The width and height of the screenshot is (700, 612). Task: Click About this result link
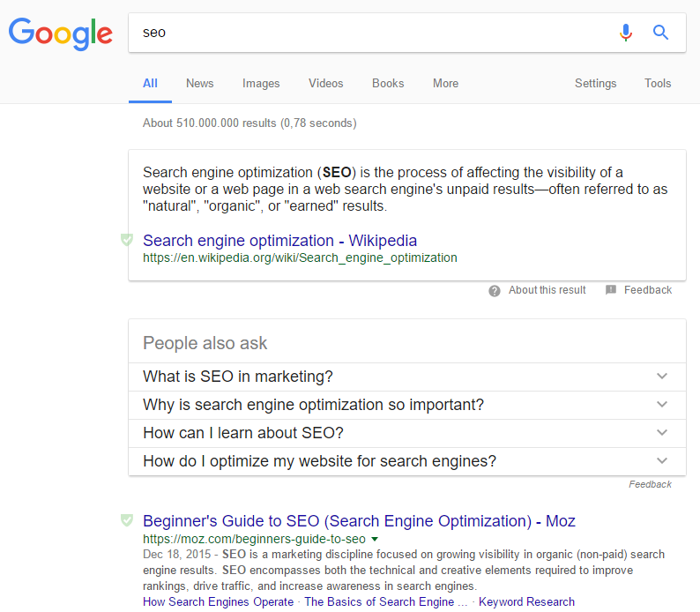pos(547,290)
